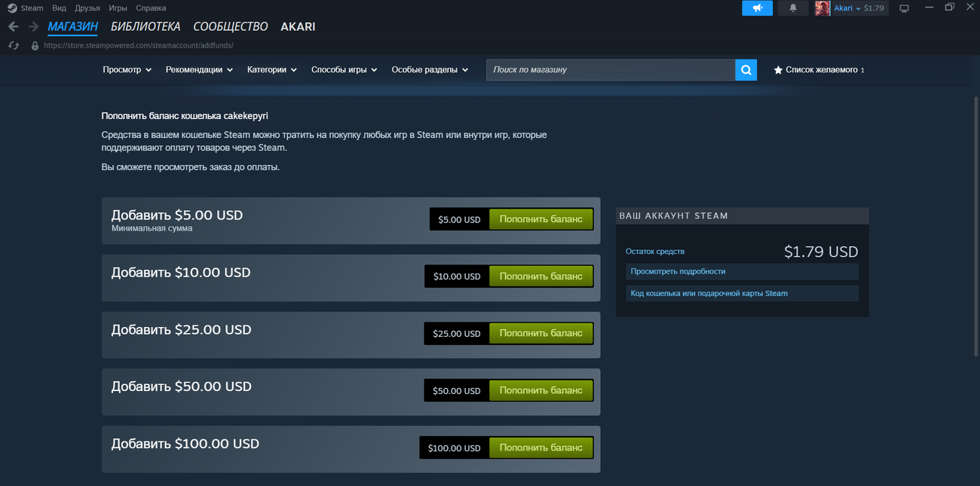Click the padlock icon beside the URL
980x486 pixels.
click(35, 45)
